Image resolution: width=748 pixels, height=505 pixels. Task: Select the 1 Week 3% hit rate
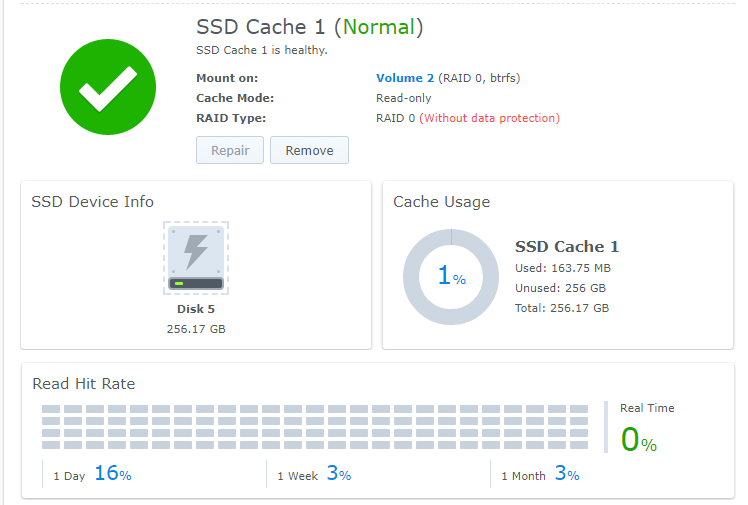(314, 475)
